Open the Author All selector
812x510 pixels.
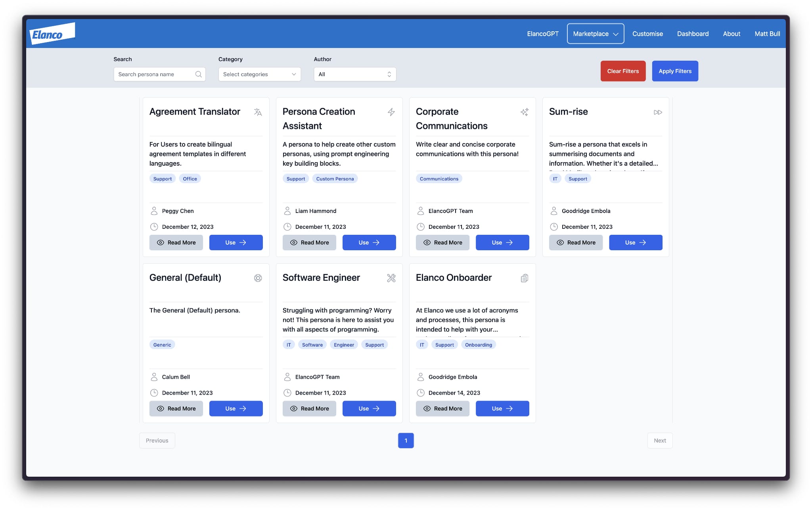pos(354,74)
